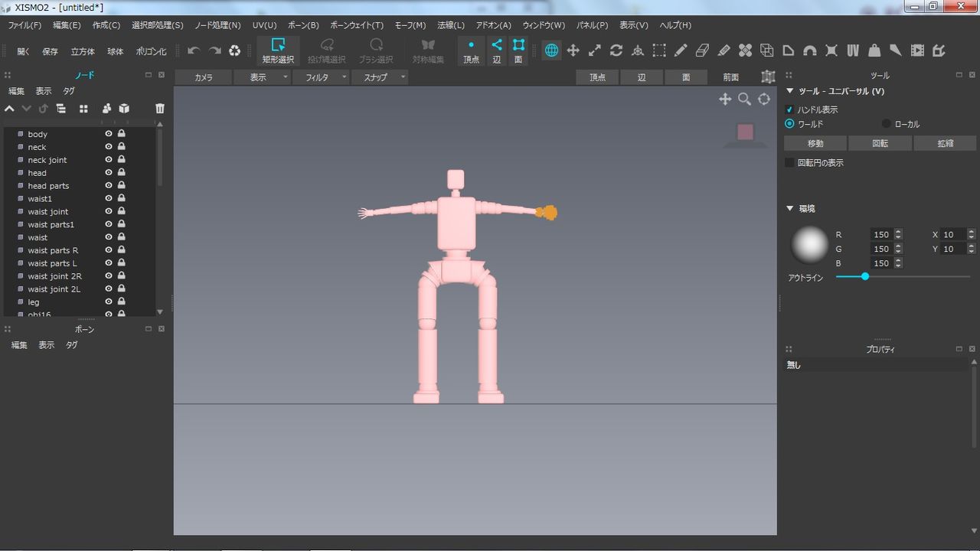Select the ローカル radio button
The height and width of the screenshot is (551, 980).
click(887, 124)
